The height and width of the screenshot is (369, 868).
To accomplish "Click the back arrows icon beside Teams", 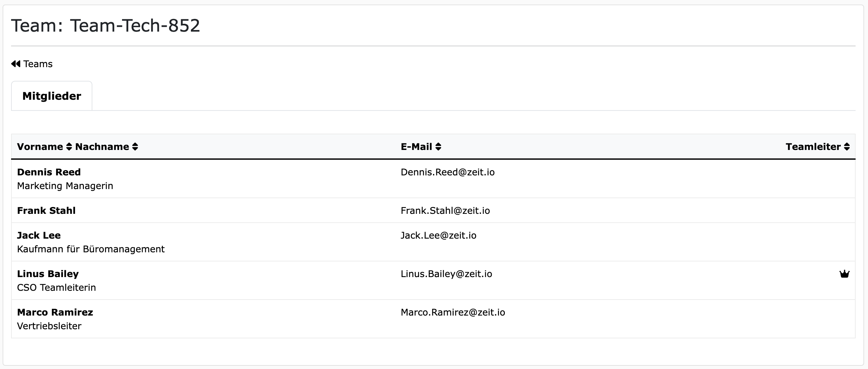I will [16, 64].
